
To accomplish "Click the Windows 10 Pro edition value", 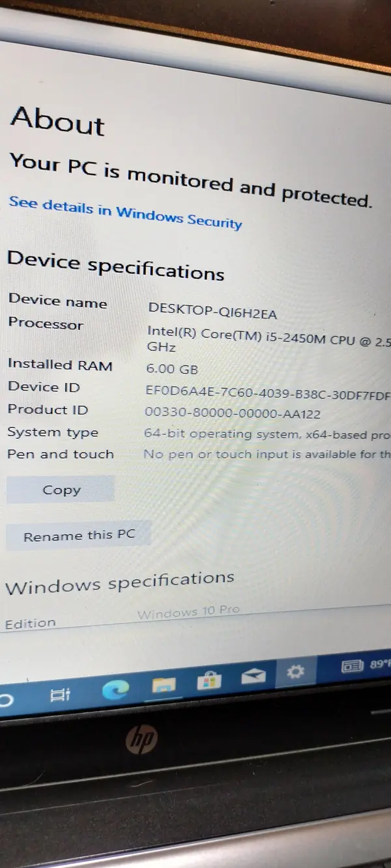I will point(188,612).
